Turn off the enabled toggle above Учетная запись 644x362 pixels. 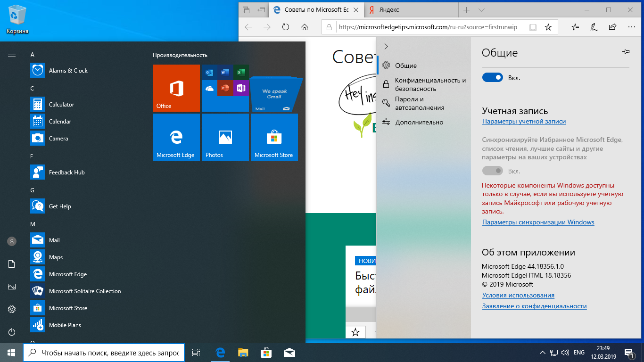pos(493,78)
